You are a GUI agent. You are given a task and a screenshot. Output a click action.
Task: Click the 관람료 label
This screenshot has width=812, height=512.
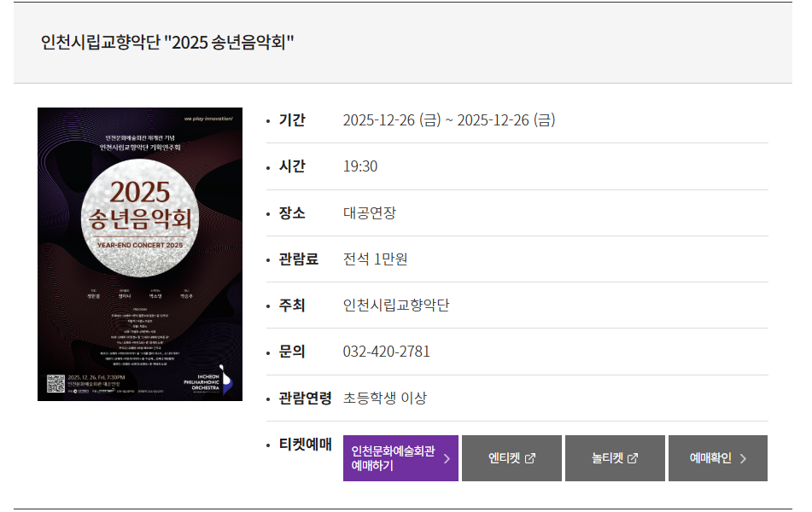tap(299, 259)
